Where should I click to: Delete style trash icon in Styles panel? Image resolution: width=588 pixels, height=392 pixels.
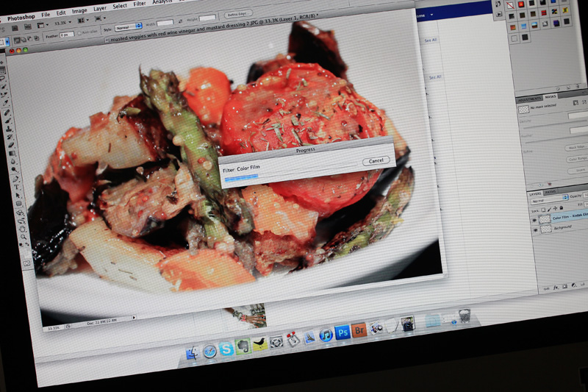pyautogui.click(x=579, y=86)
